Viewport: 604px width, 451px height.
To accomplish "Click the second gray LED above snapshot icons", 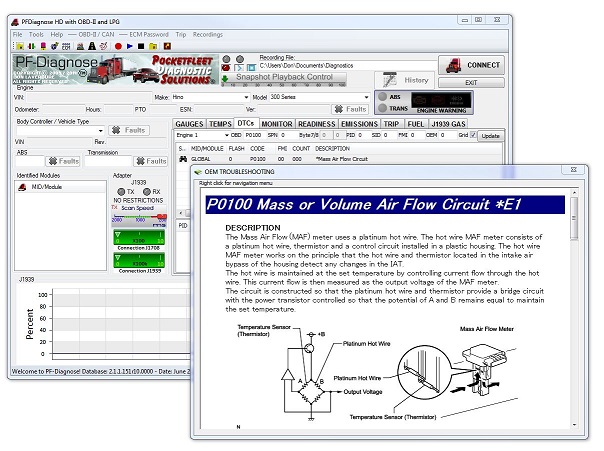I will [240, 59].
